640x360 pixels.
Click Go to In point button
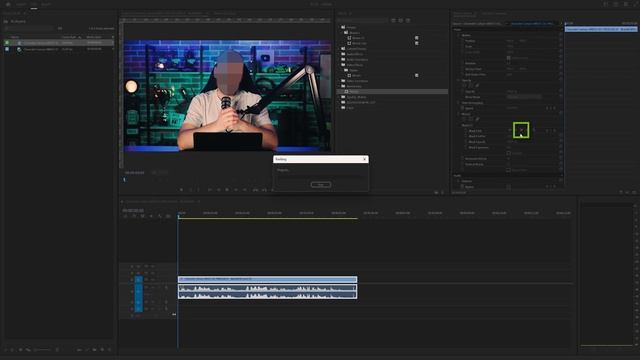click(210, 190)
